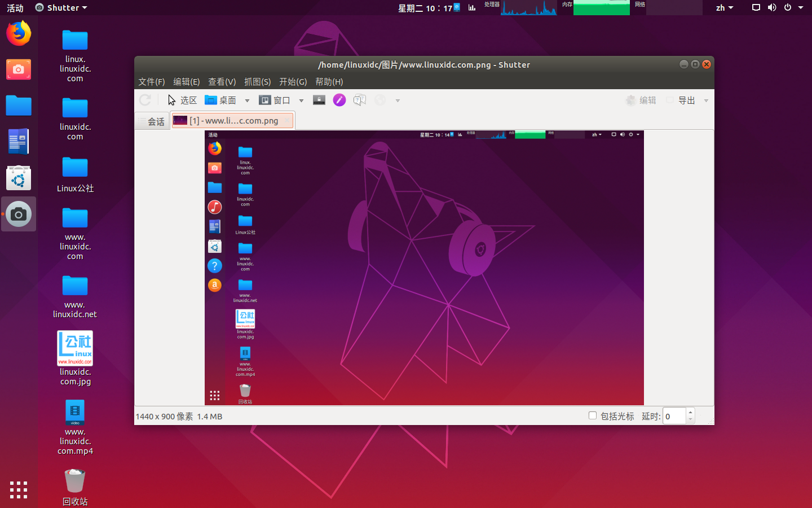Select the linux.linuxidc.com desktop folder
This screenshot has height=508, width=812.
(x=75, y=55)
